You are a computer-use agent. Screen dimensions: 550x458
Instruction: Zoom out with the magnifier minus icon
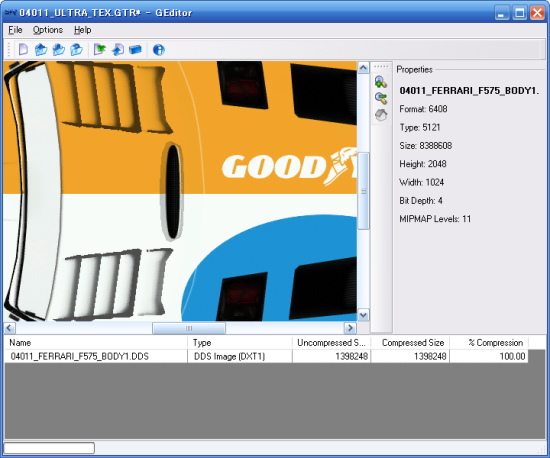point(381,98)
